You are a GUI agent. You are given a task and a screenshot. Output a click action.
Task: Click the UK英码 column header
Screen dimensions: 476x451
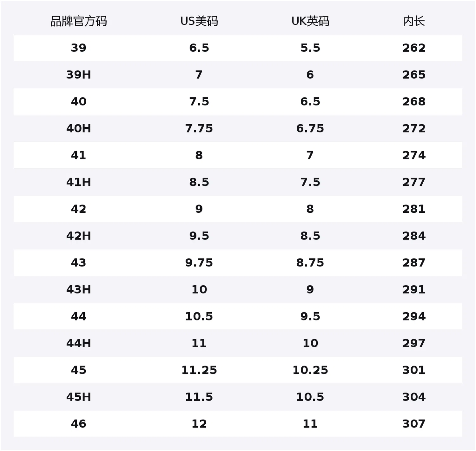coord(310,21)
